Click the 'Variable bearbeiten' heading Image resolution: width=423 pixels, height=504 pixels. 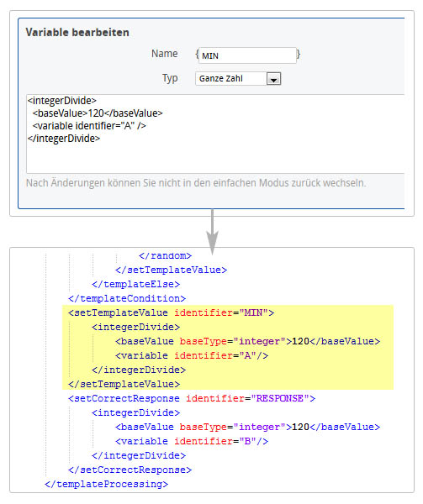tap(77, 32)
